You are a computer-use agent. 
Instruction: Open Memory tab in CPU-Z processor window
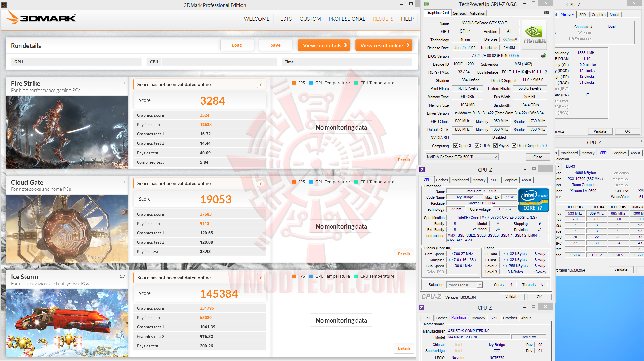coord(479,180)
